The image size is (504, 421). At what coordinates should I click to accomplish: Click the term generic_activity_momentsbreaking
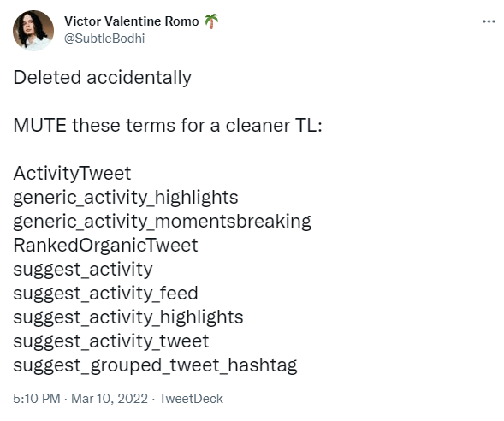coord(163,222)
